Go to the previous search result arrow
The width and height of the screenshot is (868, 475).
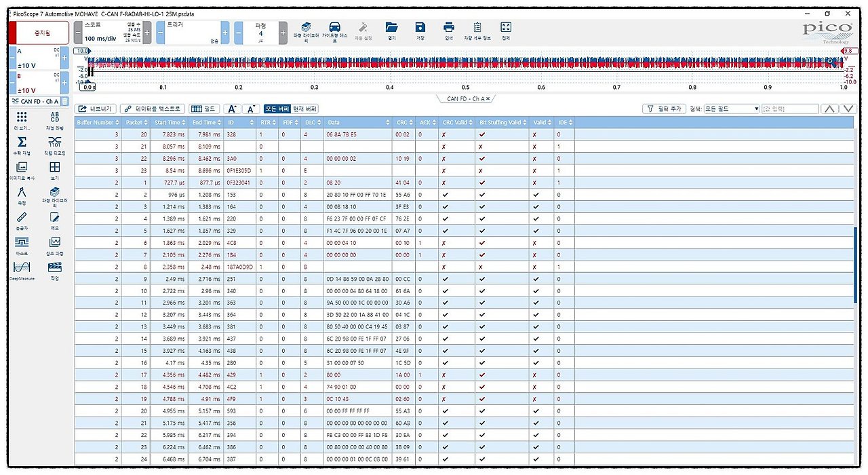pos(829,109)
